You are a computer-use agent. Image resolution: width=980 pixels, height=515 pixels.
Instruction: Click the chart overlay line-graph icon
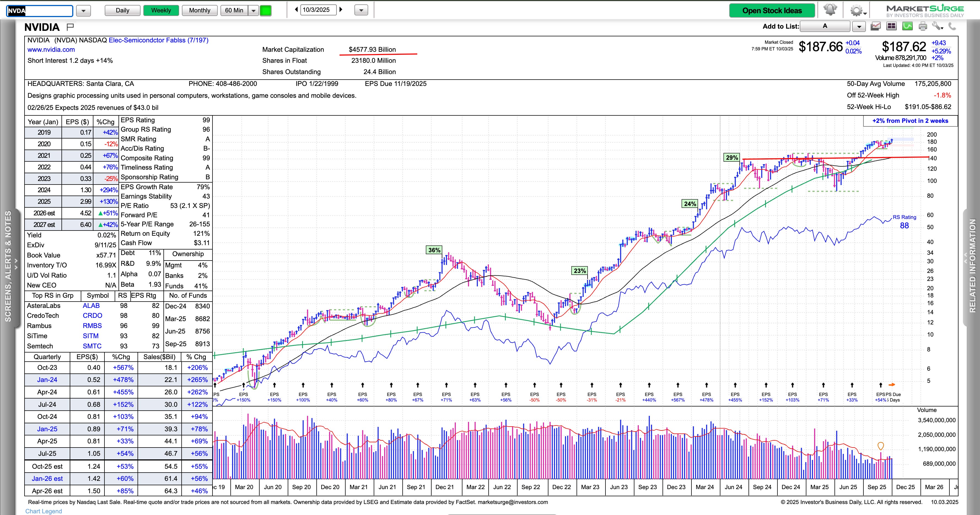point(876,26)
